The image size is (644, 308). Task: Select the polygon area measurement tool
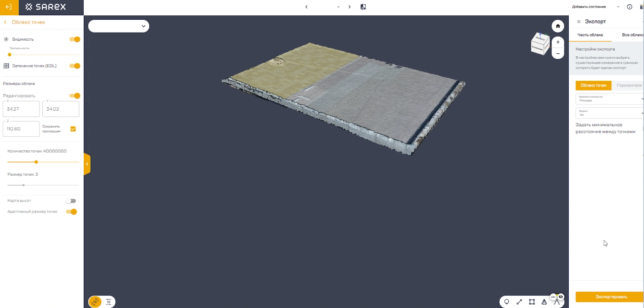click(532, 302)
